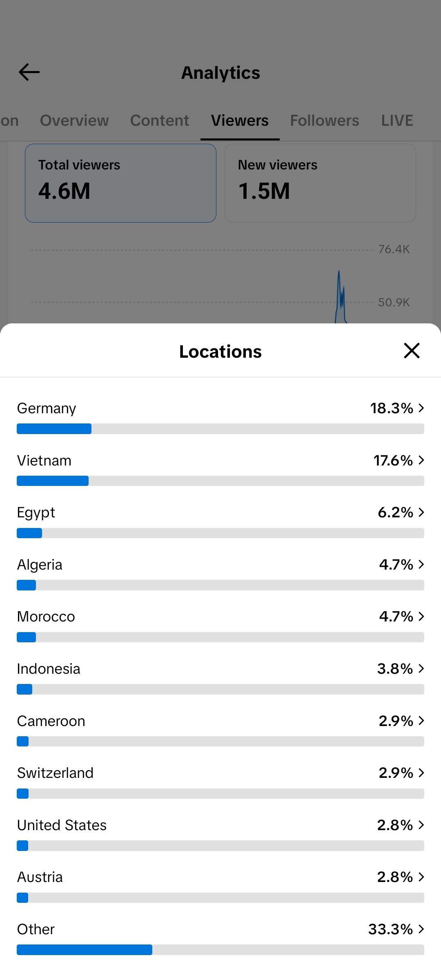Open the Followers tab

(x=325, y=120)
